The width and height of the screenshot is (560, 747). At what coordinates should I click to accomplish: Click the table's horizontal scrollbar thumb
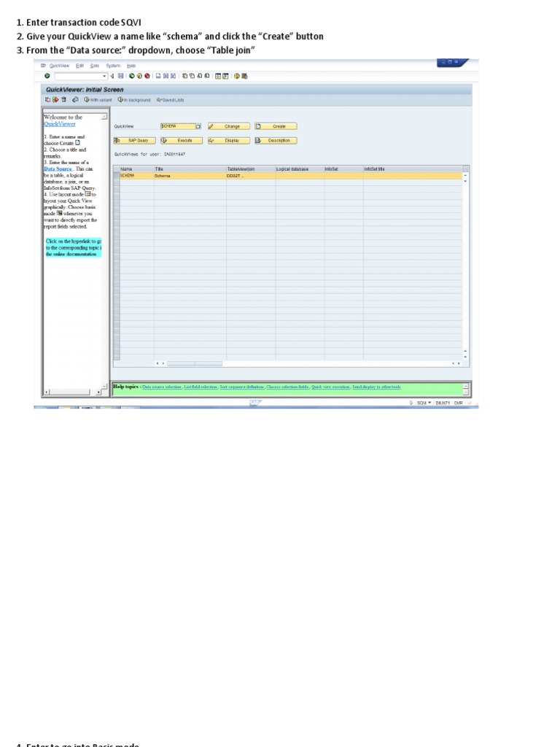(194, 363)
